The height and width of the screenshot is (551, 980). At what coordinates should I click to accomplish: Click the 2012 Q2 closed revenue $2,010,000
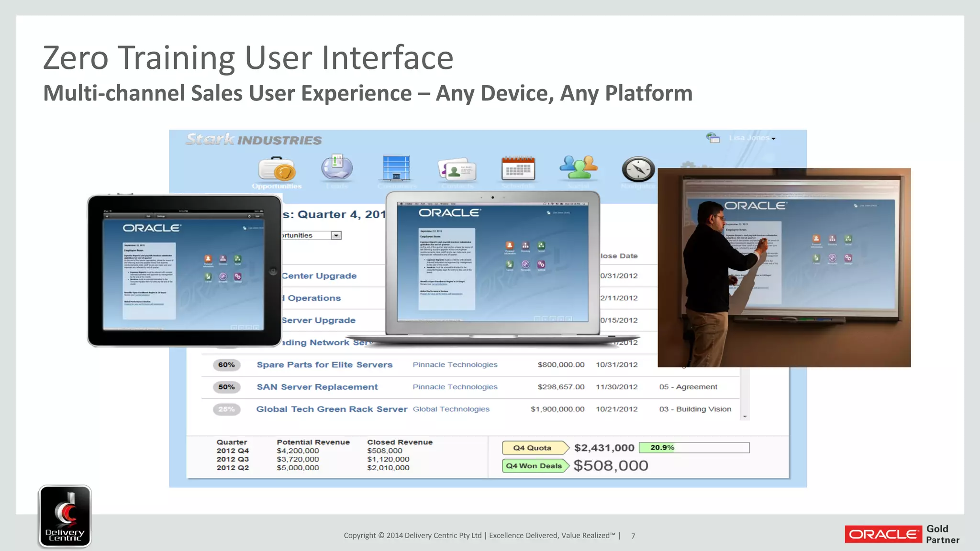coord(388,468)
